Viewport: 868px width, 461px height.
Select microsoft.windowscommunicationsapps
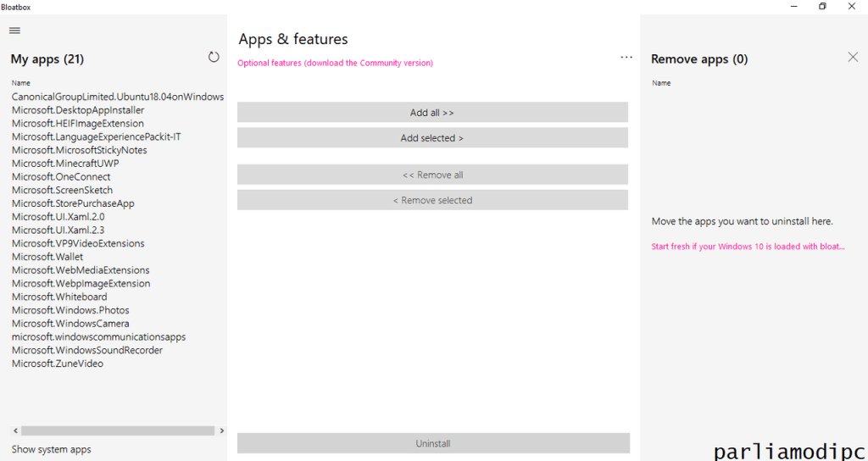[x=98, y=336]
